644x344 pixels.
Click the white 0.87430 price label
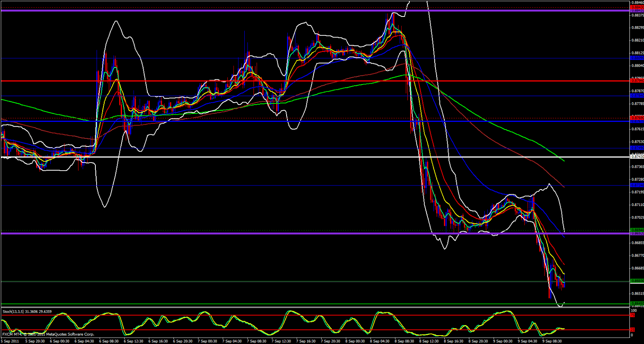(x=637, y=157)
